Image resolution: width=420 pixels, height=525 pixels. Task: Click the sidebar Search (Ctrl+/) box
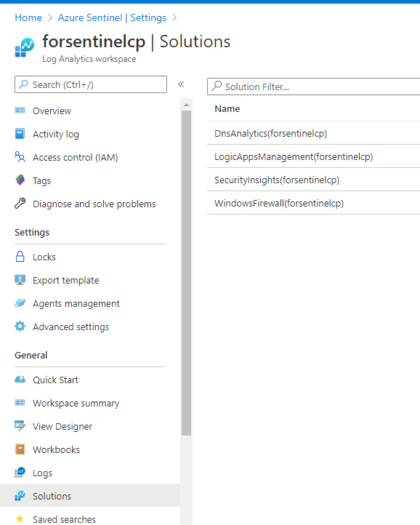[x=91, y=84]
